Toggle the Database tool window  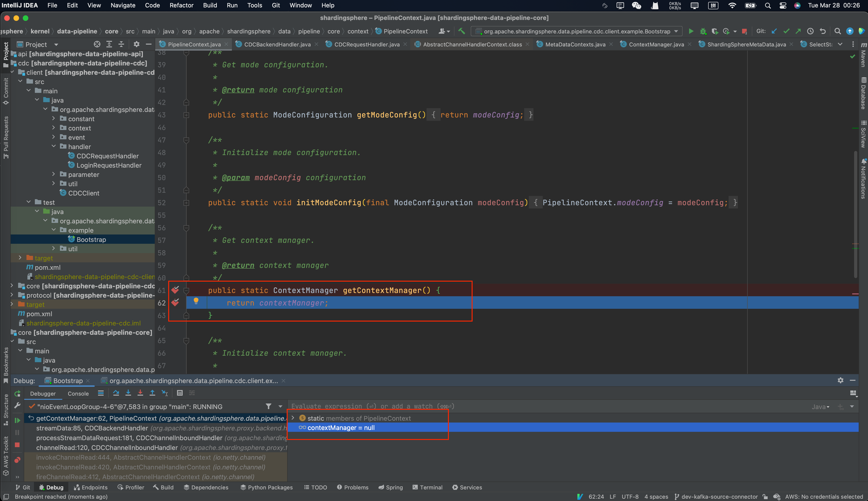coord(863,93)
